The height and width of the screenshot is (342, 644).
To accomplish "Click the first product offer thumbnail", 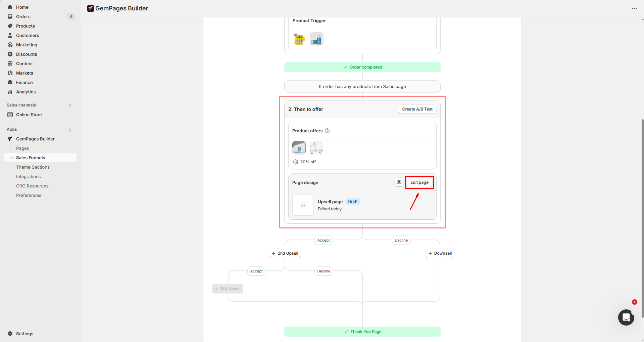I will tap(299, 148).
